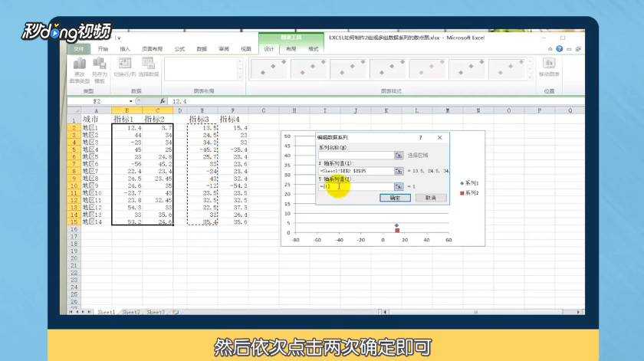Click the 取消 (Cancel) button in dialog

click(430, 198)
